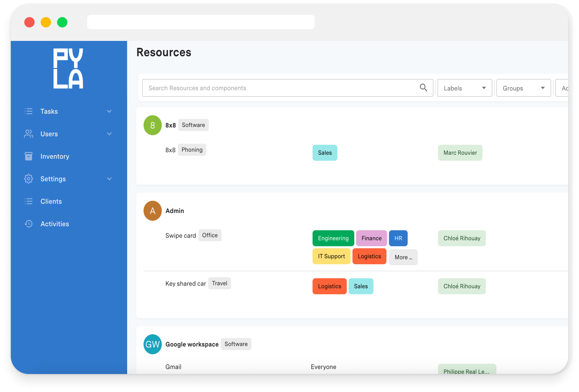Click the green Engineering label chip
Viewport: 579px width, 392px height.
(x=333, y=238)
